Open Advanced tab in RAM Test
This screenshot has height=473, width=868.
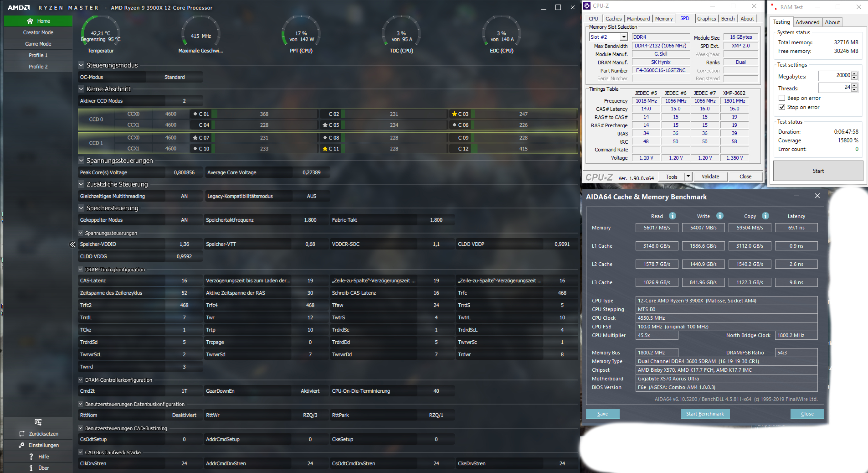click(807, 22)
